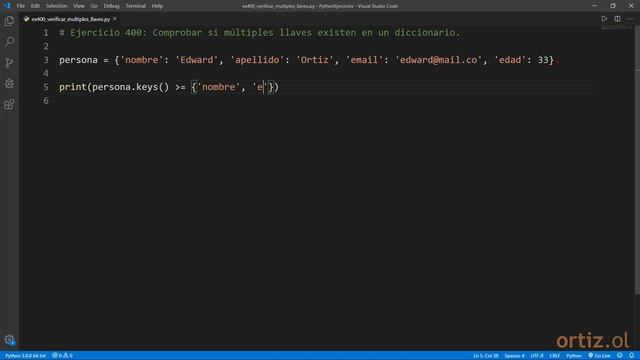Click the 'apellido' key string on line 3
640x360 pixels.
(x=257, y=60)
